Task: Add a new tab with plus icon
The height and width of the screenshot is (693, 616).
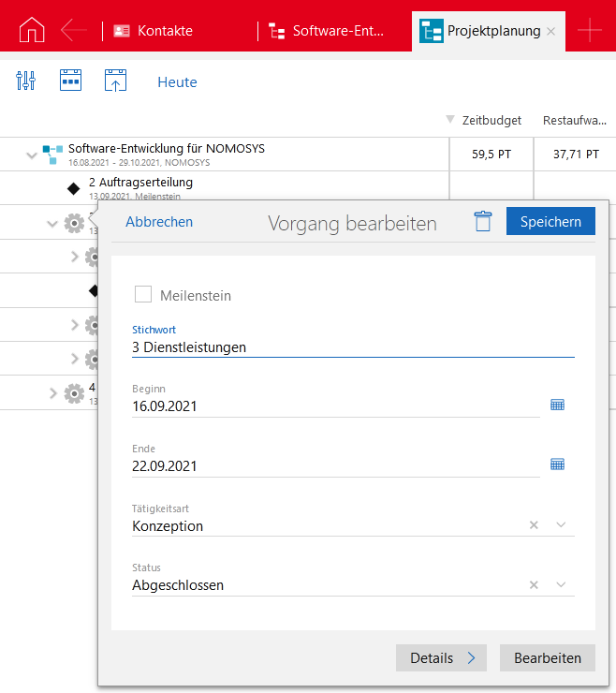Action: point(590,30)
